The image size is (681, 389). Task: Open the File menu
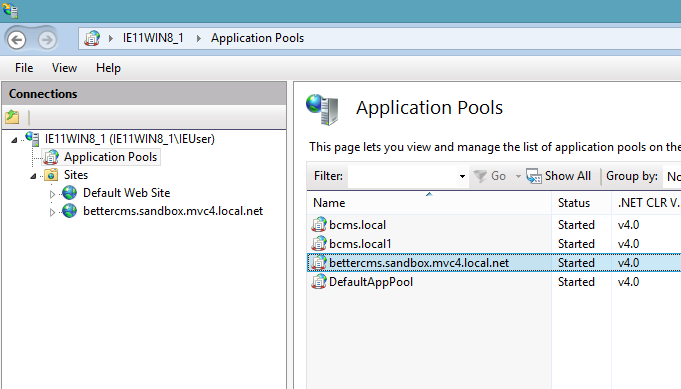point(24,68)
